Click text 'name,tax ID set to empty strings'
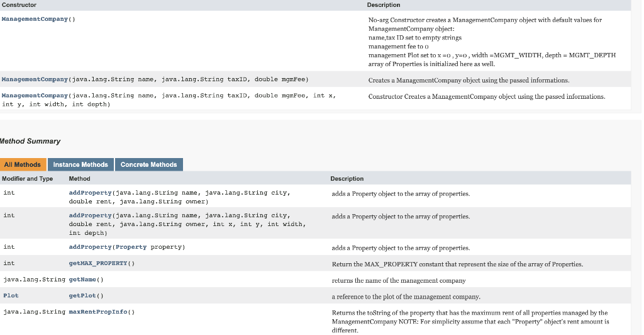Screen dimensions: 644x335 pos(415,37)
